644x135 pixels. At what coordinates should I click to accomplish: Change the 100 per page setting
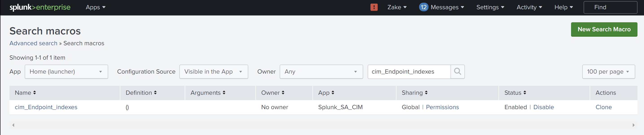(608, 72)
